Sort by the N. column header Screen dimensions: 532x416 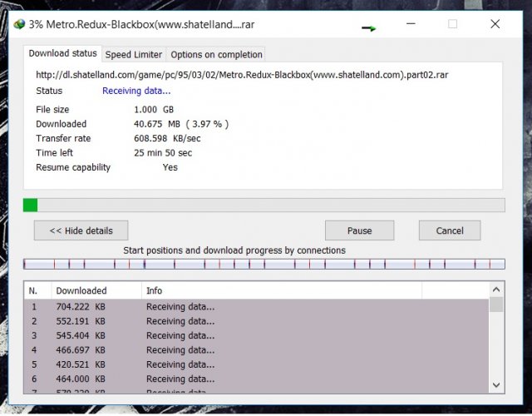pyautogui.click(x=34, y=290)
